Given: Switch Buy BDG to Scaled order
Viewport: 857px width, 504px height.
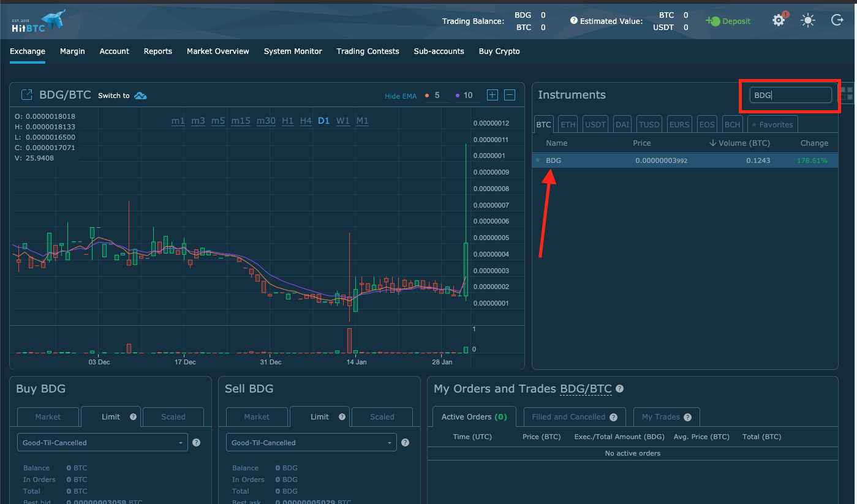Looking at the screenshot, I should click(x=173, y=417).
